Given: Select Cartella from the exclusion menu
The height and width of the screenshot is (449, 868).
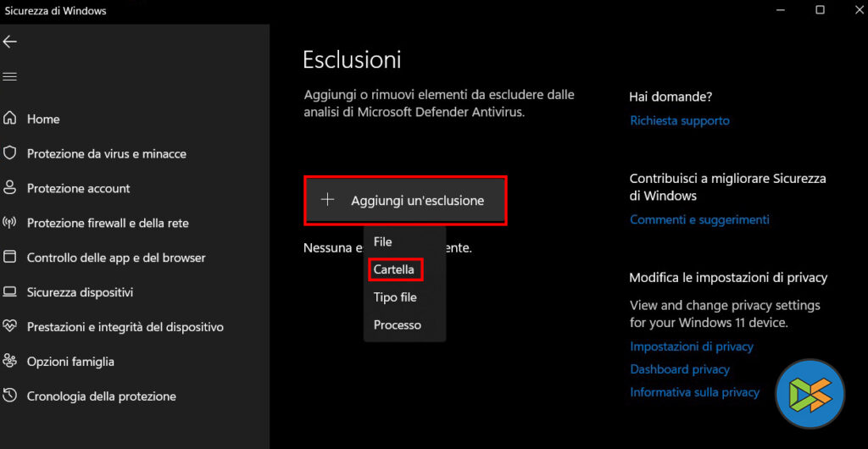Looking at the screenshot, I should 394,269.
